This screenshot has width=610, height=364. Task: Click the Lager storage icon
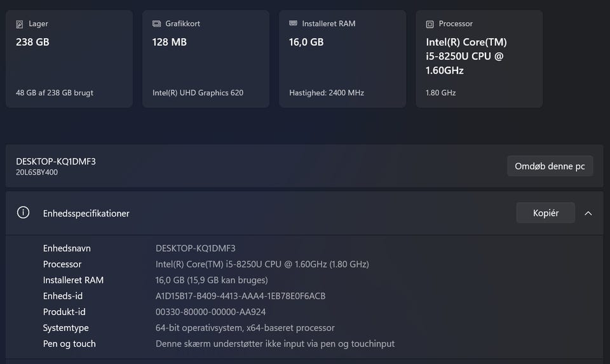point(20,24)
